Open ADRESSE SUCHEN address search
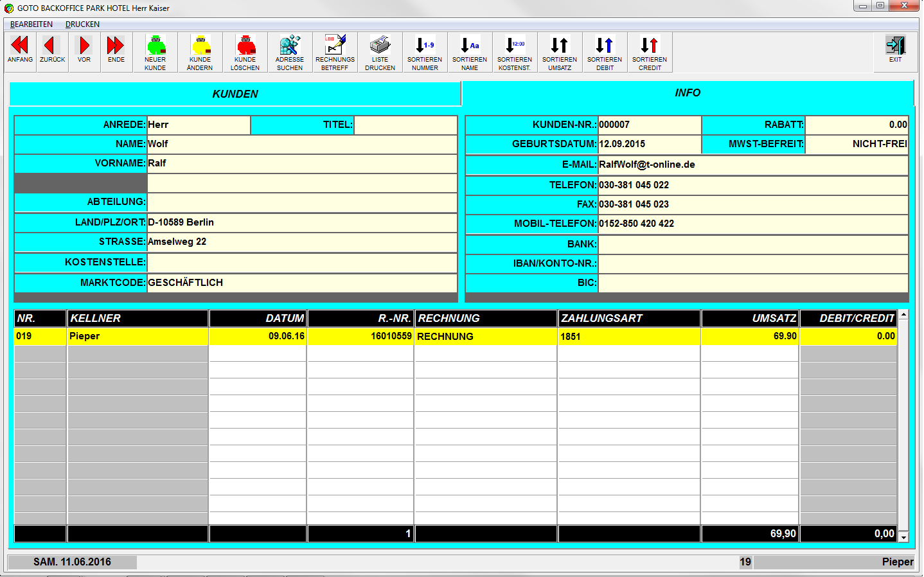Screen dimensions: 924x577 point(290,52)
